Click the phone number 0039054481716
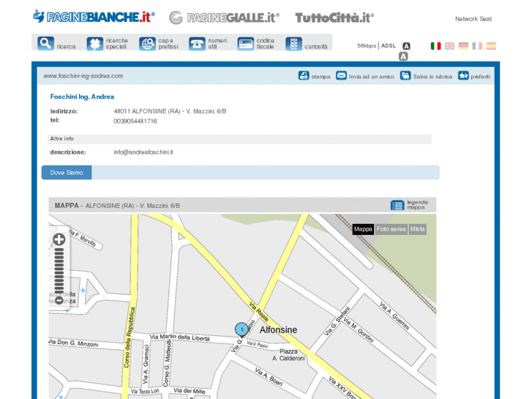The width and height of the screenshot is (532, 399). (135, 122)
